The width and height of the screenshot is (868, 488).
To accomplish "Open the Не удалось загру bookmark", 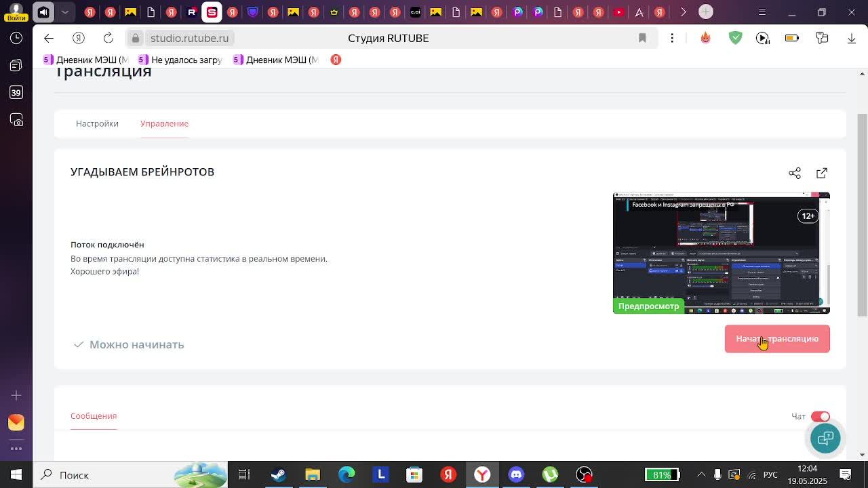I will click(180, 60).
